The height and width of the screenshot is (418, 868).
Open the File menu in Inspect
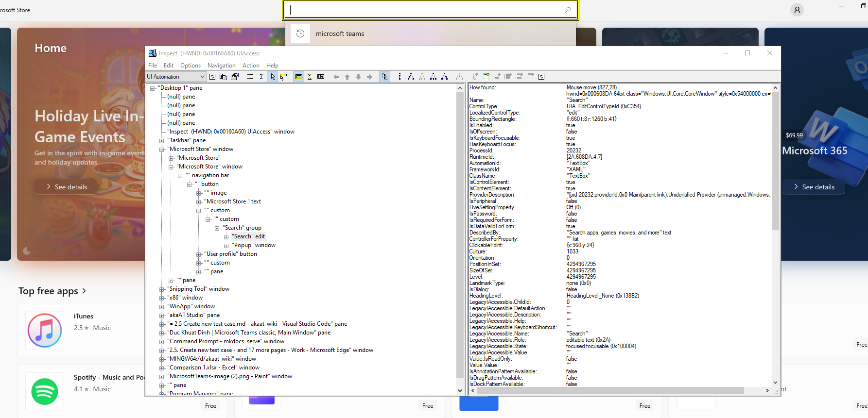153,66
